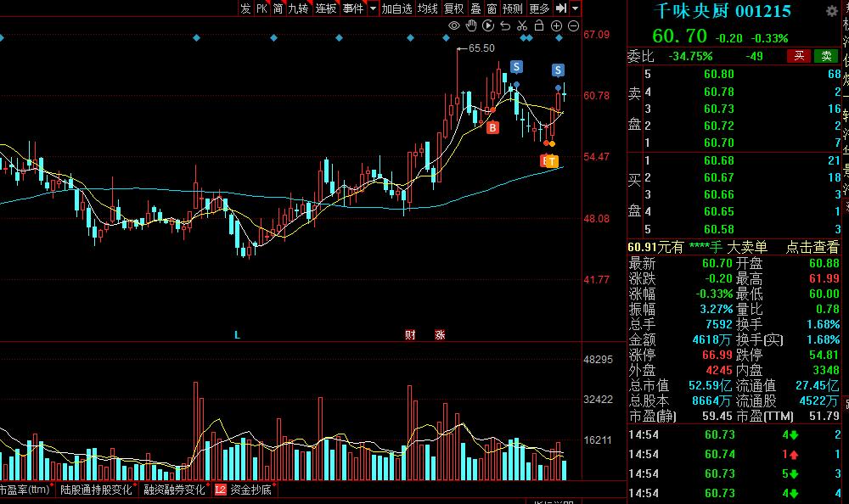Click the 窗 window button
This screenshot has height=504, width=849.
[492, 8]
